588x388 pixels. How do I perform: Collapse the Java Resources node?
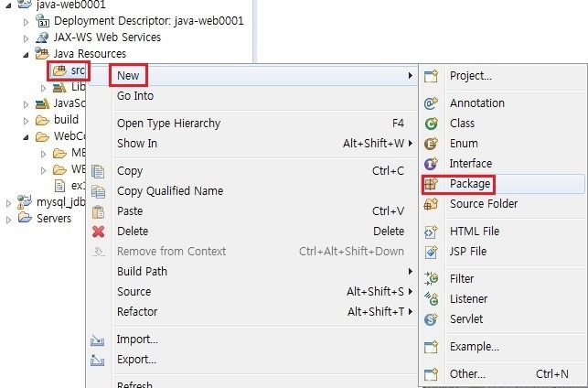tap(26, 55)
